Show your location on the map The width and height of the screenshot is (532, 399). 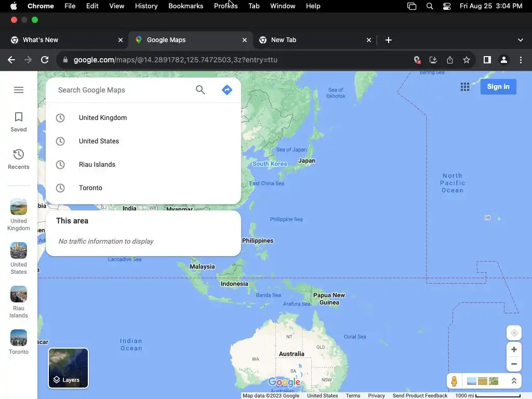[514, 333]
